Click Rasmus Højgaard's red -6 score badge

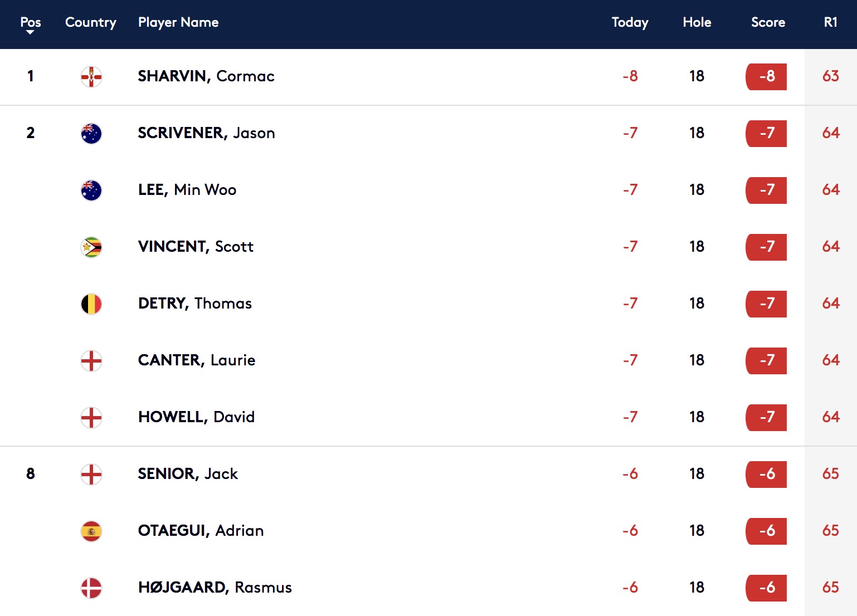(766, 588)
